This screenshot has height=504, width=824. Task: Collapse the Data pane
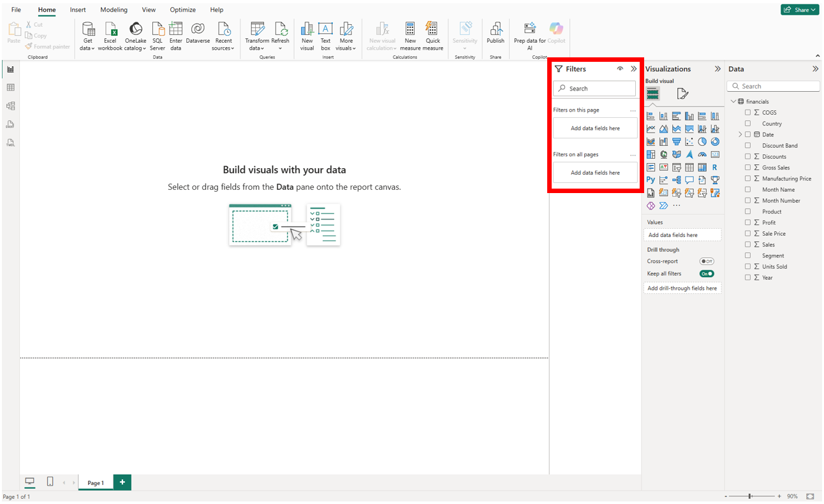click(815, 69)
